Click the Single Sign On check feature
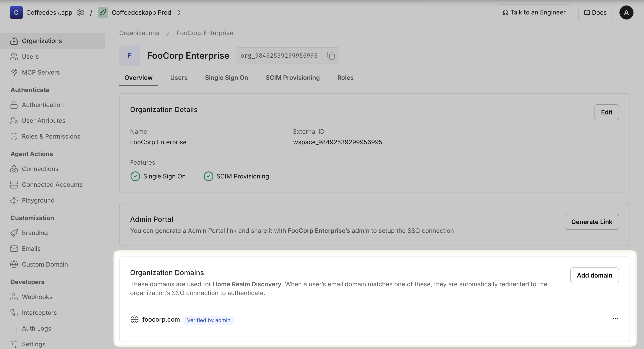Image resolution: width=644 pixels, height=349 pixels. pyautogui.click(x=135, y=176)
